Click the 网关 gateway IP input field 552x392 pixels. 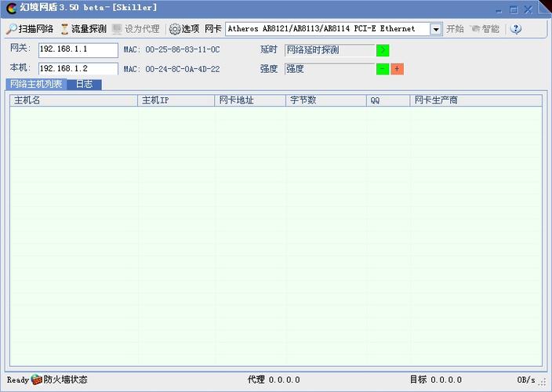pyautogui.click(x=78, y=49)
